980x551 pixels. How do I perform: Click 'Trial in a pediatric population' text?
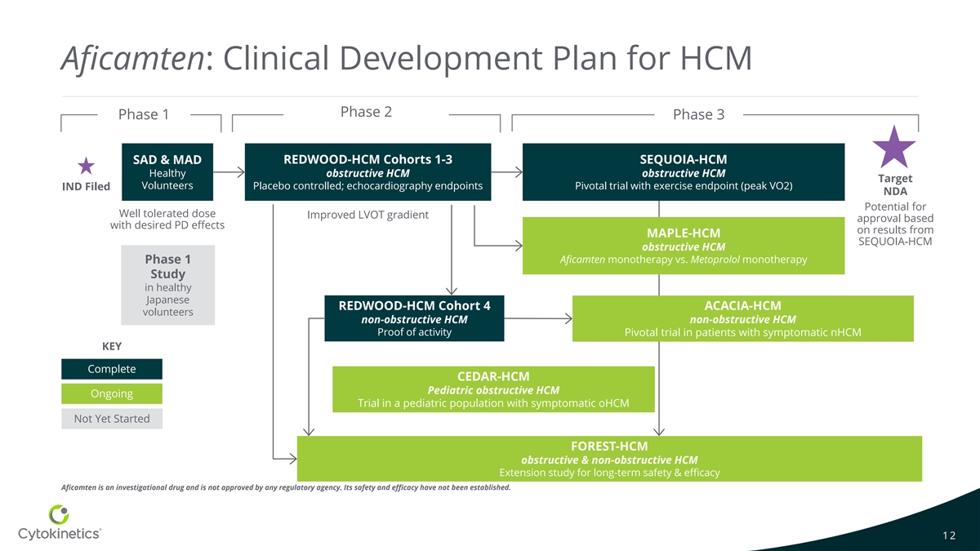493,404
